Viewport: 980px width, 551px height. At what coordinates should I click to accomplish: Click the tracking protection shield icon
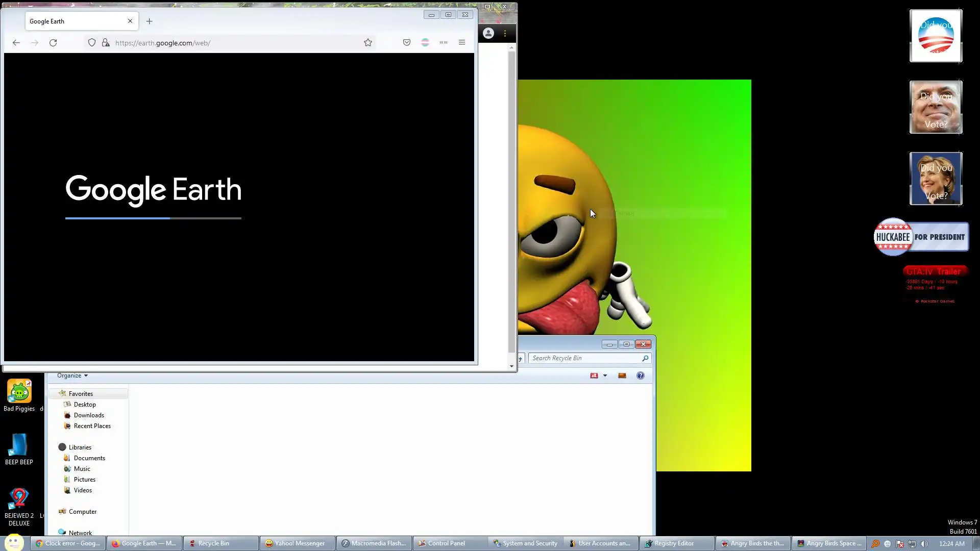[x=92, y=43]
